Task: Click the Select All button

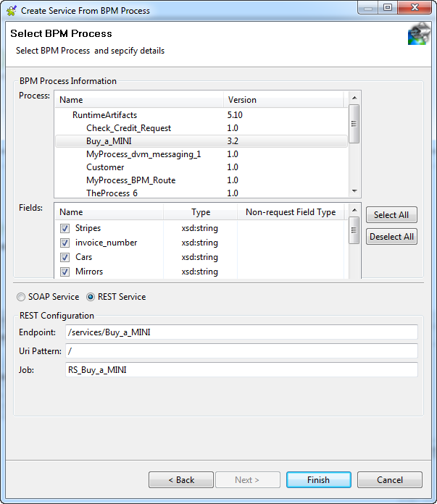Action: [391, 215]
